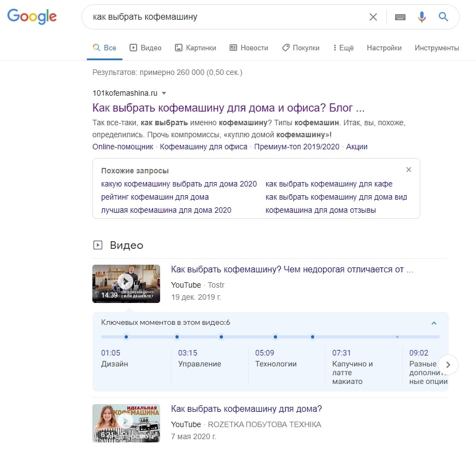Open key moment 05:09 Технологии
Viewport: 476px width, 449px height.
coord(275,358)
